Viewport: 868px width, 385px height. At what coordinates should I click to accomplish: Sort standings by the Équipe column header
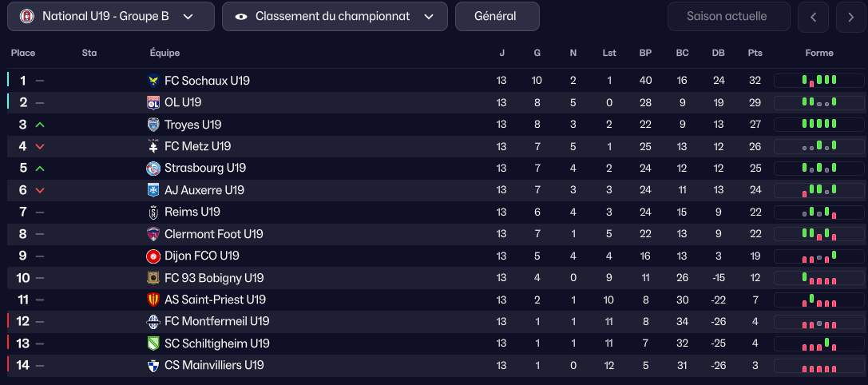coord(164,54)
